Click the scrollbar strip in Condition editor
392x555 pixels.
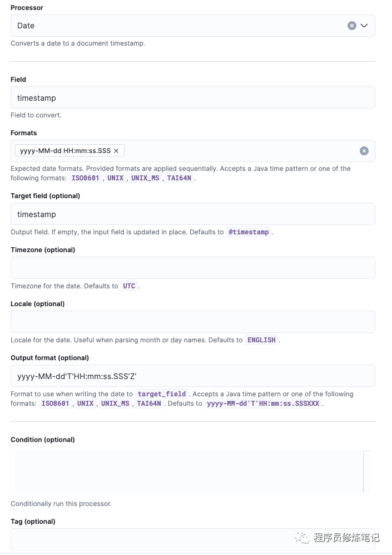[x=367, y=471]
